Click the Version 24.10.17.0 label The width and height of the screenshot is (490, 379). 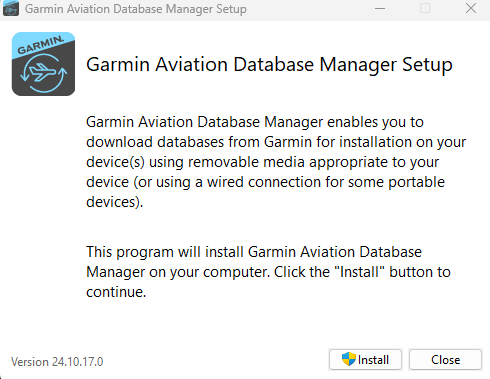[x=57, y=362]
